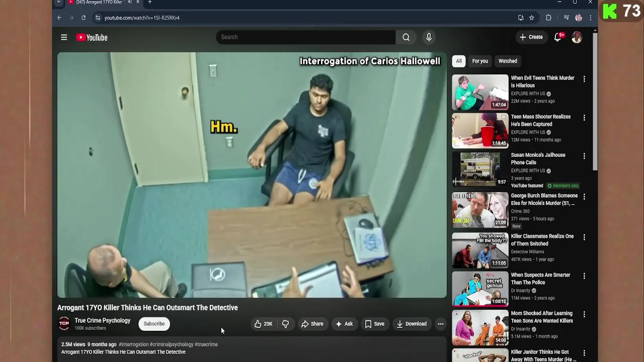
Task: Open tab search dropdown arrow
Action: [x=59, y=3]
